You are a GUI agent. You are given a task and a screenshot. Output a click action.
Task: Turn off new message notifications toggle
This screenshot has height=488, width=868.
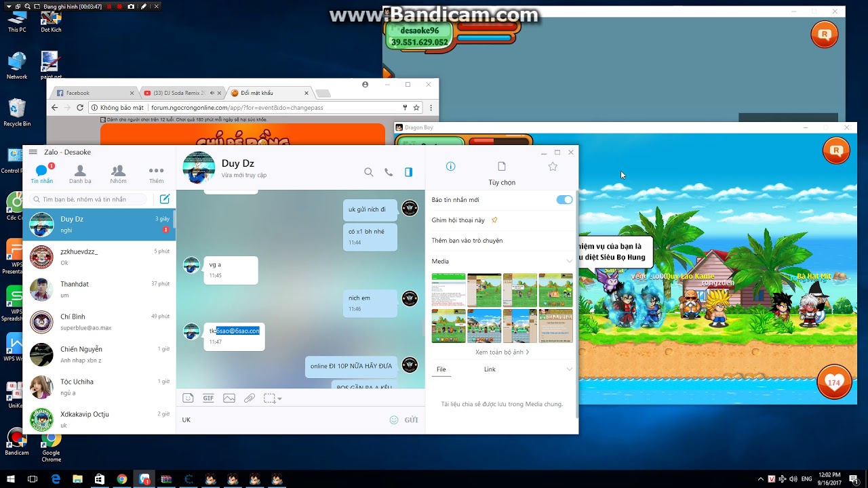[564, 200]
